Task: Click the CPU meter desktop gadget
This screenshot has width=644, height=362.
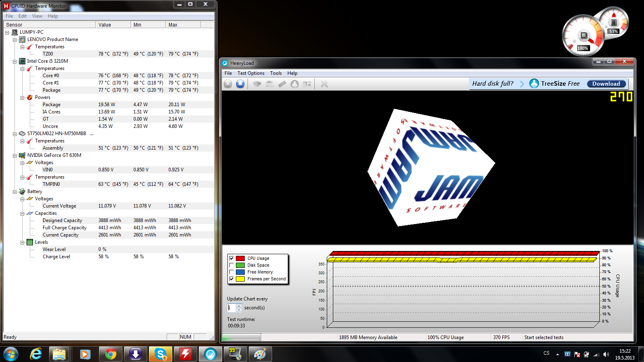Action: tap(583, 35)
